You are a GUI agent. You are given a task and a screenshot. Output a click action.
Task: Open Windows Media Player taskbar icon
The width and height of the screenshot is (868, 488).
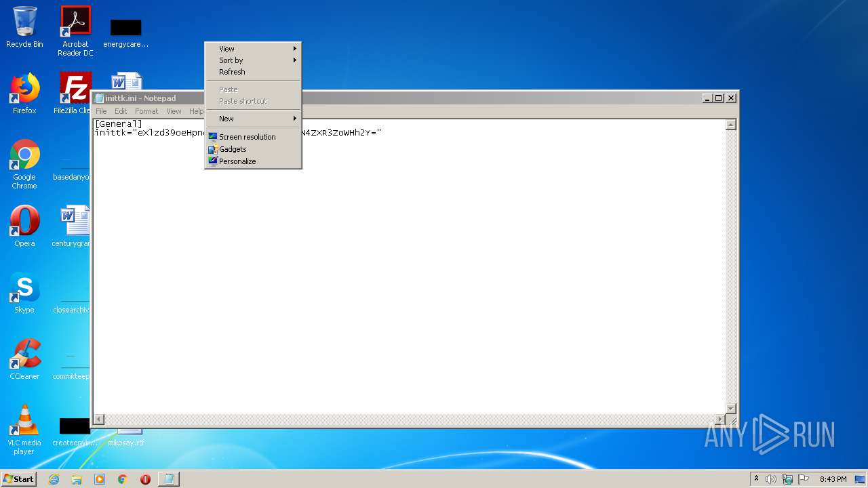(100, 479)
